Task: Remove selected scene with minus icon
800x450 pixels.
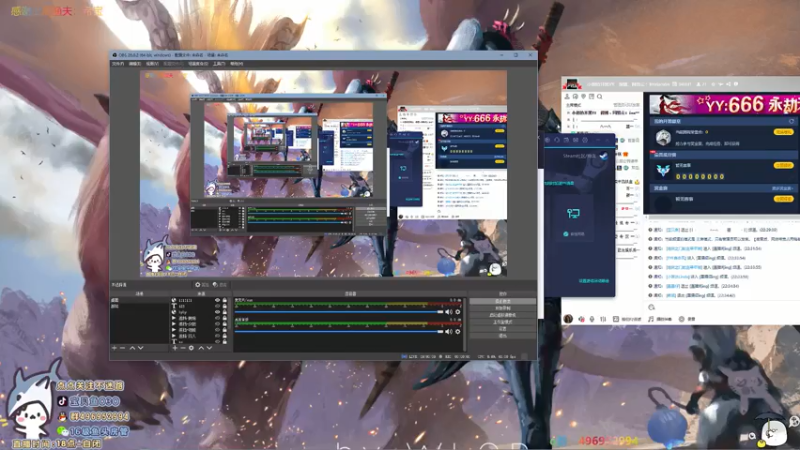Action: 122,348
